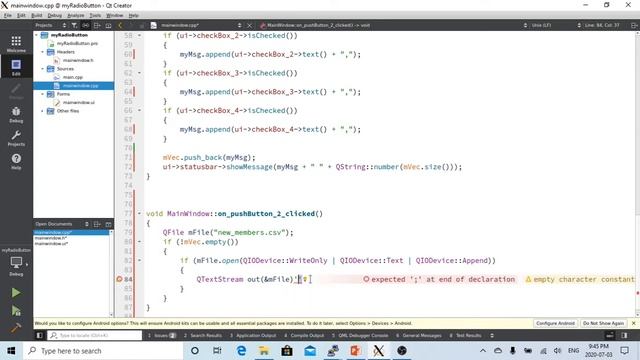Run the project with green arrow

click(16, 293)
